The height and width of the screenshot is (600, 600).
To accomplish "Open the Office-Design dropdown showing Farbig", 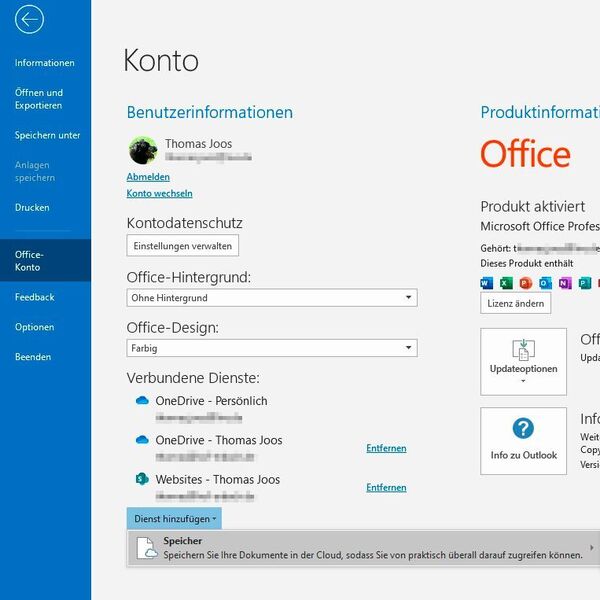I will [x=272, y=348].
